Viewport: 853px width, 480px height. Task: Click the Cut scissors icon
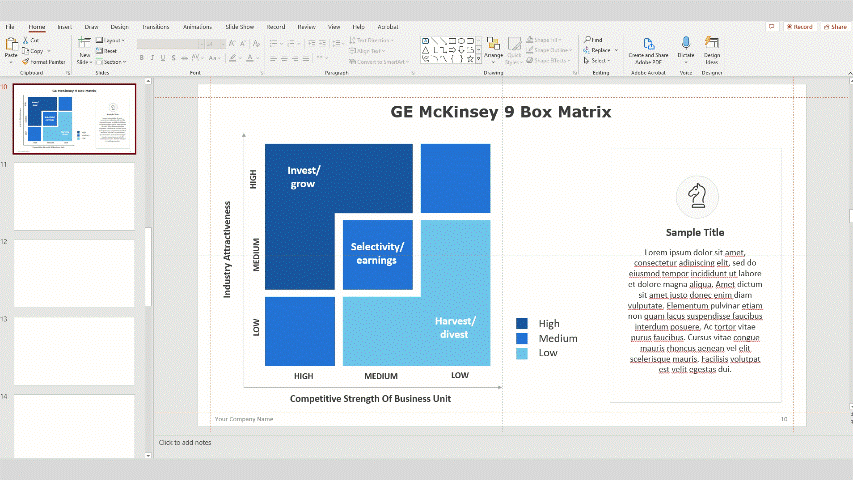tap(25, 40)
